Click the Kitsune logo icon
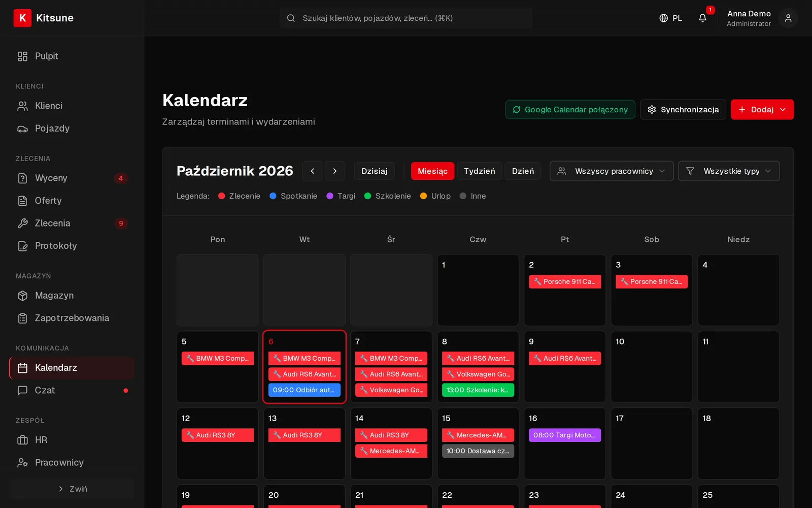 click(22, 18)
